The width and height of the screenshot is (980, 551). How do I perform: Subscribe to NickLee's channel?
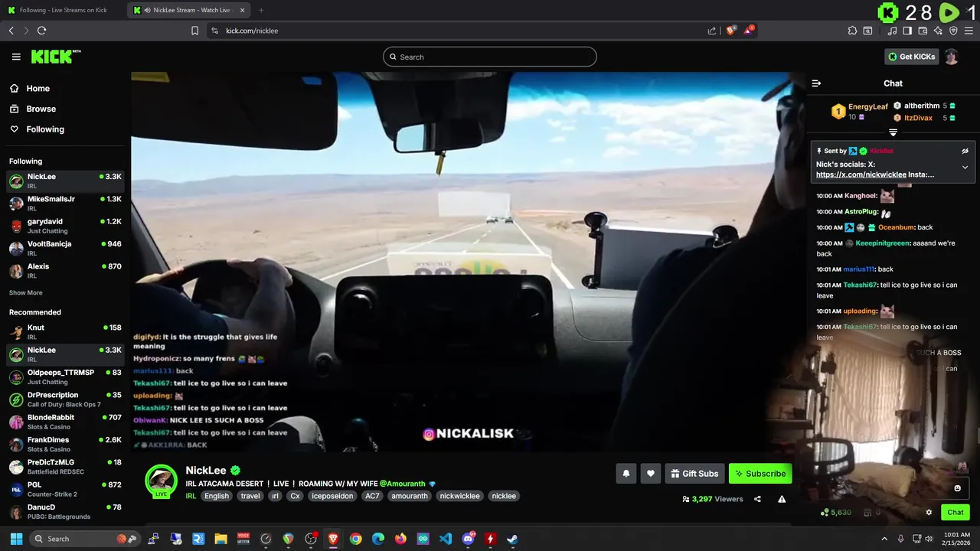point(760,474)
